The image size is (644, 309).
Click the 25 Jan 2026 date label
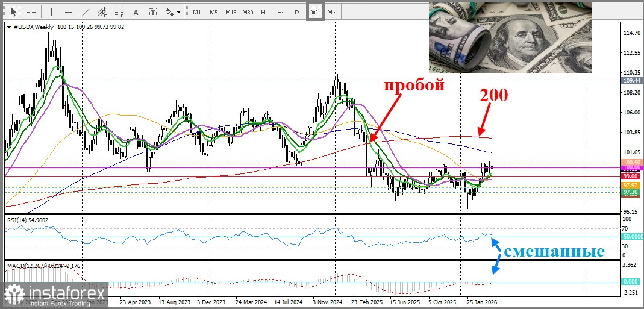click(483, 301)
